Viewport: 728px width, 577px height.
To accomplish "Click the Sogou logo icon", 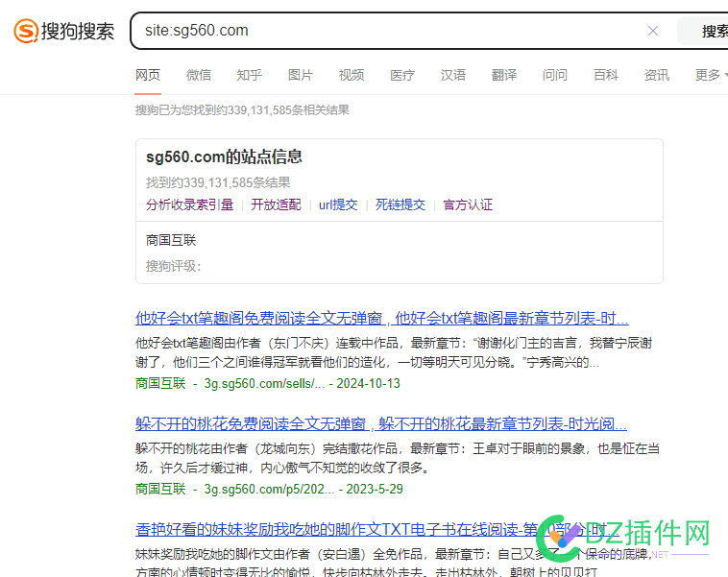I will 26,31.
